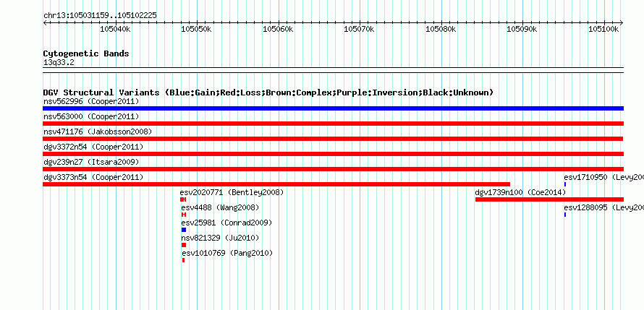The height and width of the screenshot is (310, 644).
Task: Select the dgv1739n100 (Coe2014) label
Action: [x=520, y=192]
